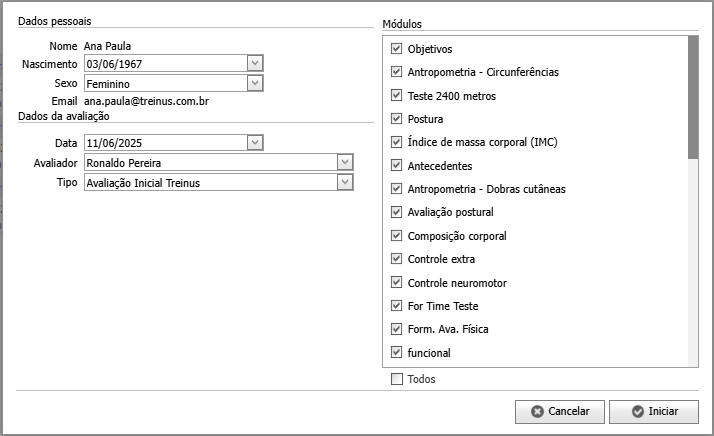Disable Índice de massa corporal (IMC)
714x436 pixels.
point(397,142)
